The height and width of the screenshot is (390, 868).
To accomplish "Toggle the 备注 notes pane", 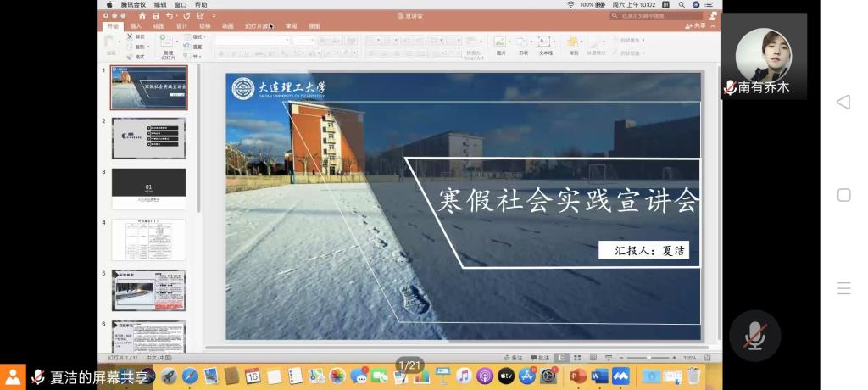I will click(514, 358).
